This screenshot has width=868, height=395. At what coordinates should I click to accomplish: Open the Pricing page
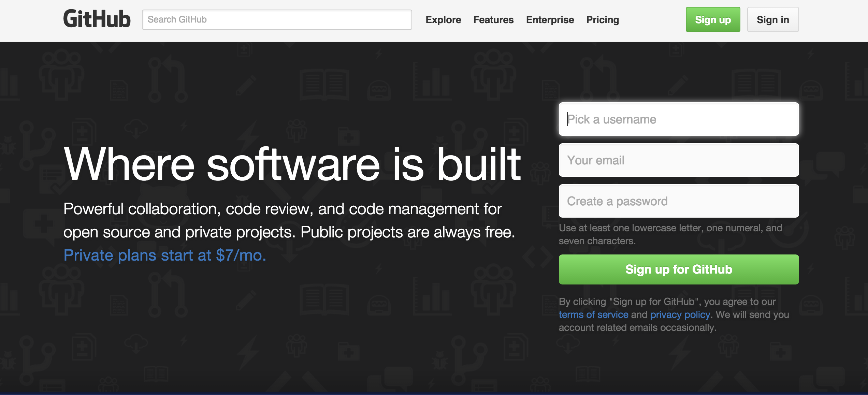click(x=603, y=20)
